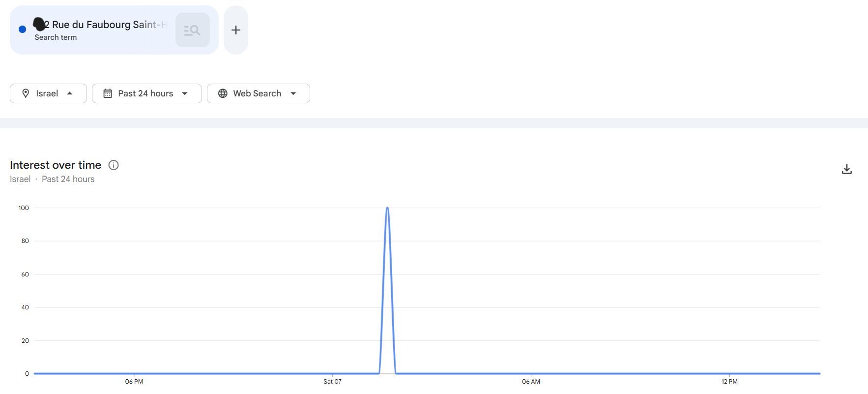Select the 06 AM time axis label
The image size is (868, 394).
(x=531, y=382)
